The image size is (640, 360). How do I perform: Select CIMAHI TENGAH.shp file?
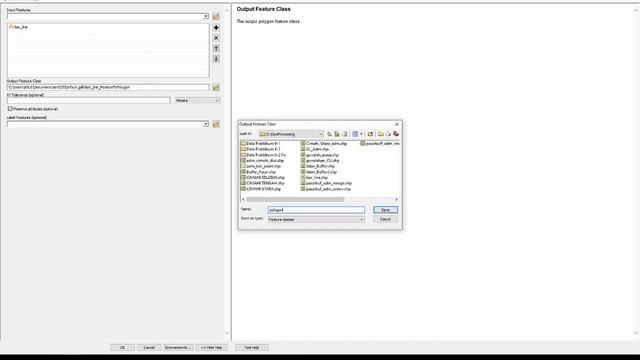pos(262,184)
